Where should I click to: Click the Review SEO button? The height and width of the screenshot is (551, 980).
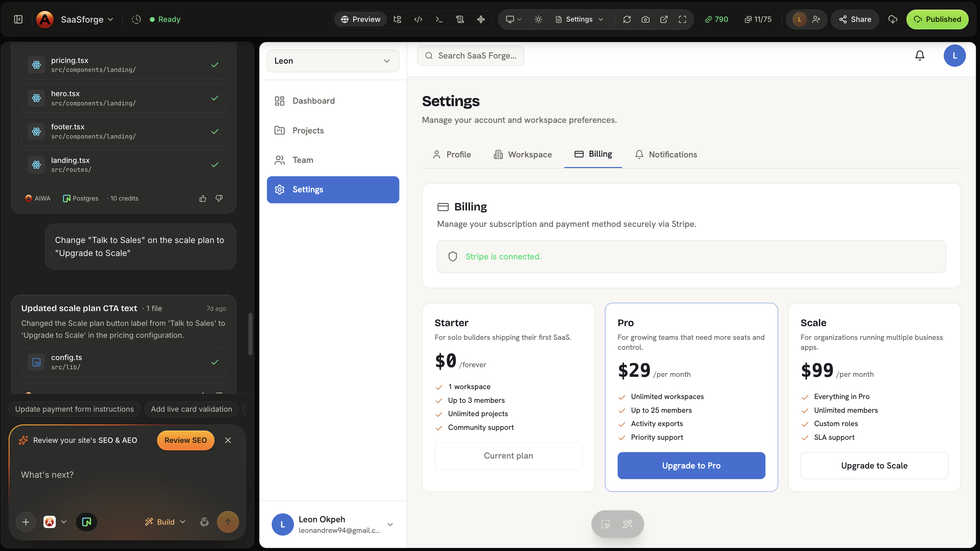tap(186, 440)
